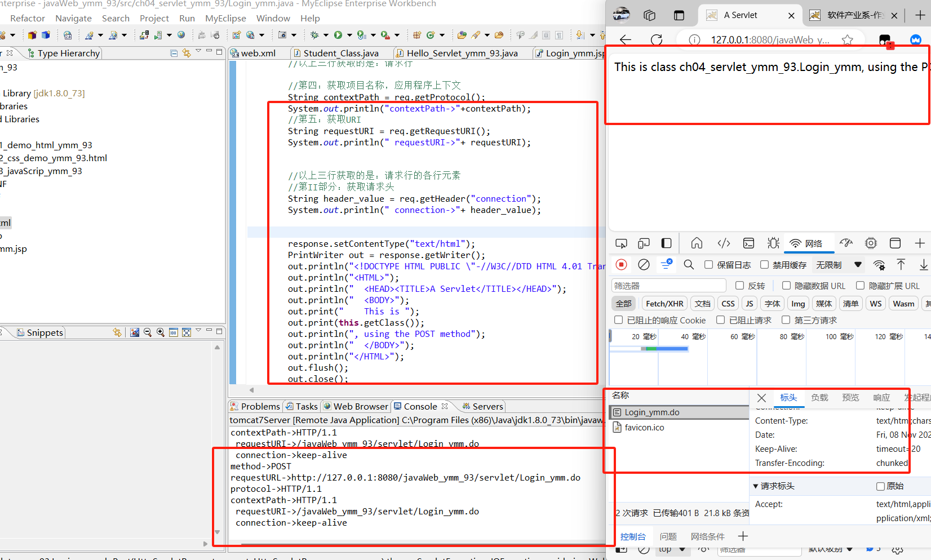Filter network requests by CSS

728,304
